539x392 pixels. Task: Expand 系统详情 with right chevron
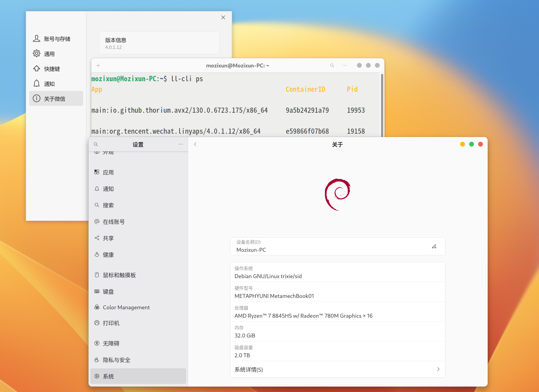438,369
